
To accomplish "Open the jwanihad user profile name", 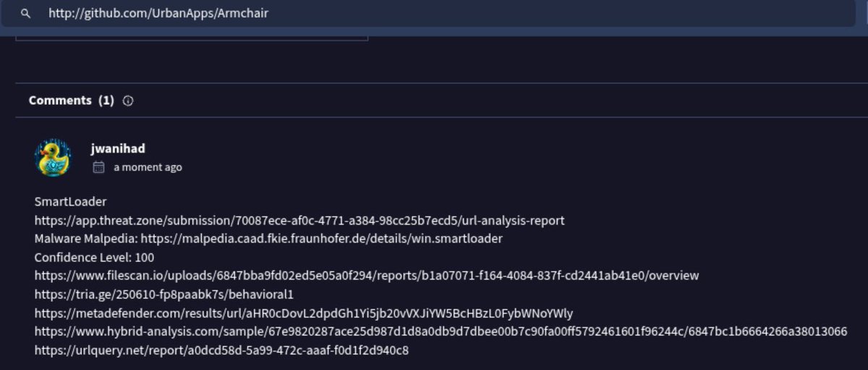I will coord(118,148).
